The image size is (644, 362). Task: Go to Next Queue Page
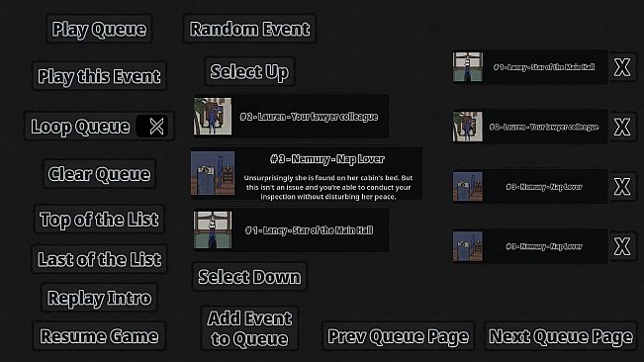click(561, 336)
